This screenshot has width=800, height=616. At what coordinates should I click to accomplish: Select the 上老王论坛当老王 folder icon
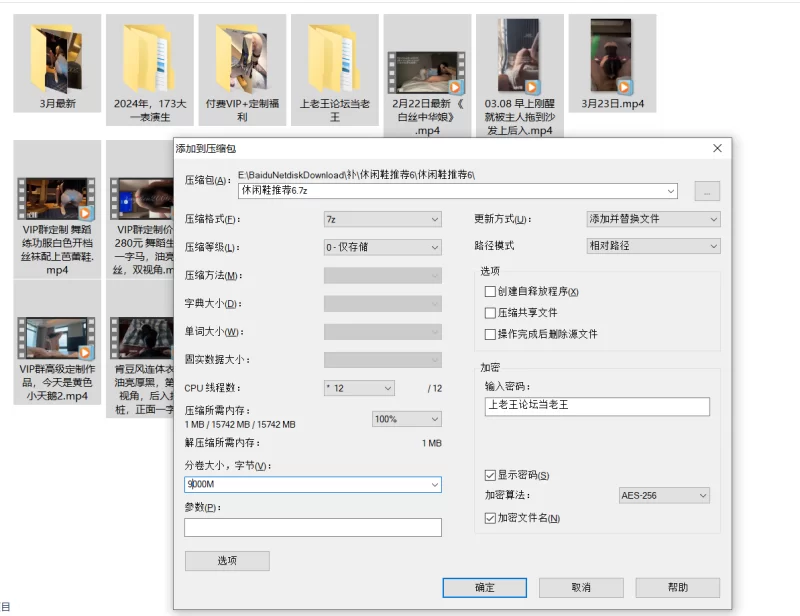click(x=335, y=58)
